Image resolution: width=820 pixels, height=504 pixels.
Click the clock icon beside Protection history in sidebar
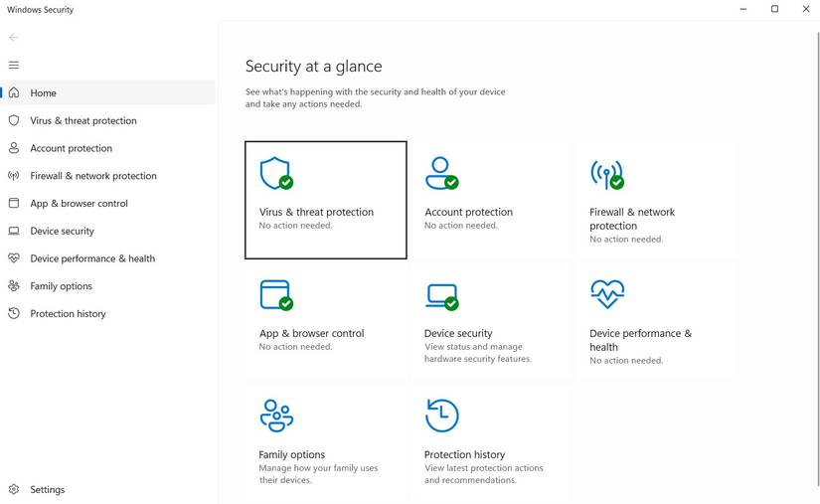[14, 313]
